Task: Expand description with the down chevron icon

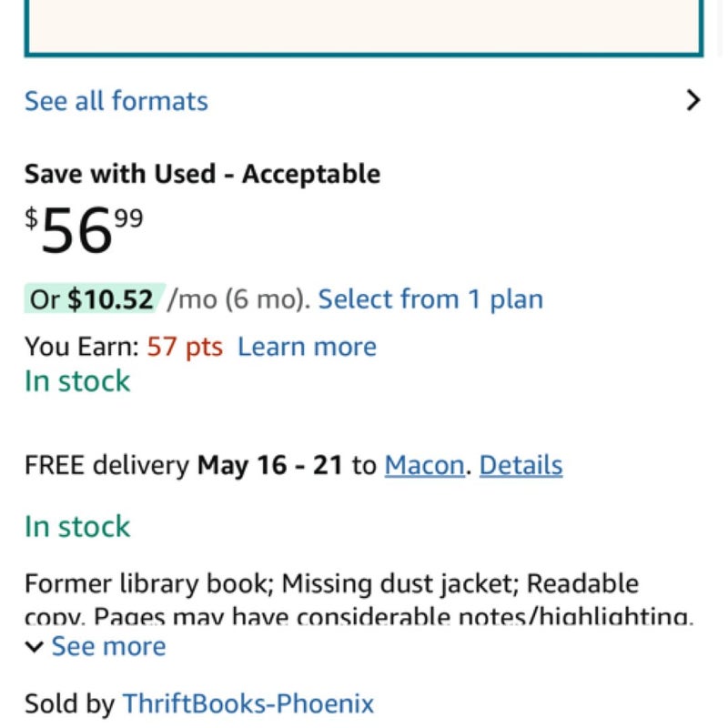Action: pyautogui.click(x=35, y=647)
